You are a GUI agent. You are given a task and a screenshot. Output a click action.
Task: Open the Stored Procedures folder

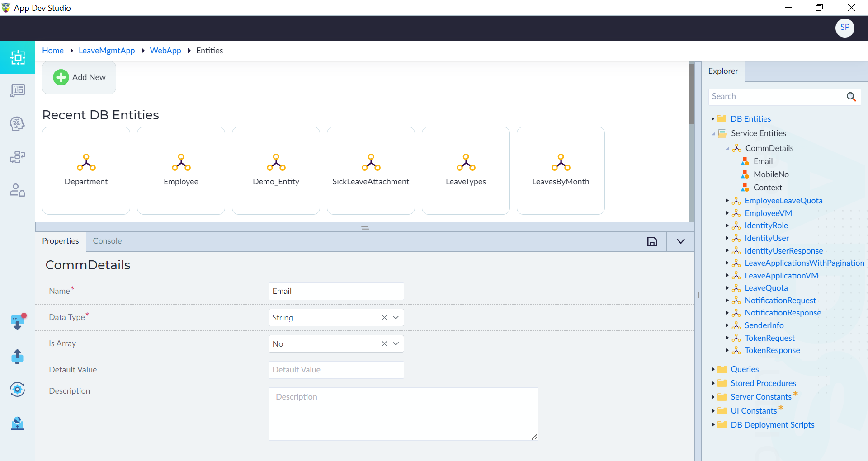763,383
